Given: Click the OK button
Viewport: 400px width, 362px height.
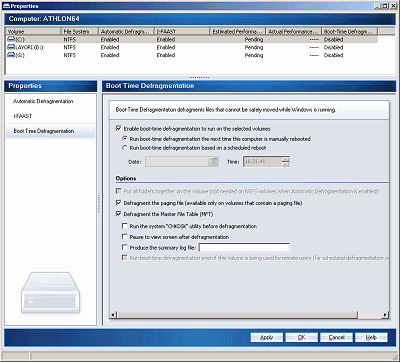Looking at the screenshot, I should click(301, 337).
